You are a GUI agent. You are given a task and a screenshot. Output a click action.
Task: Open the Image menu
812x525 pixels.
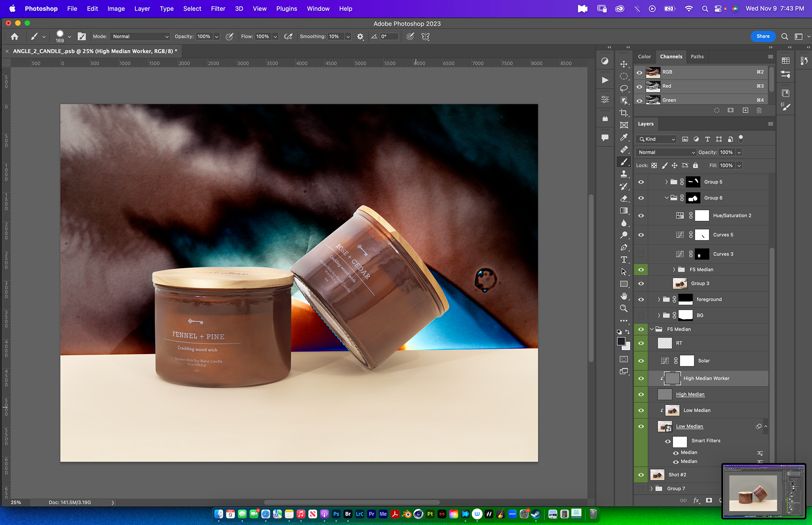(116, 8)
